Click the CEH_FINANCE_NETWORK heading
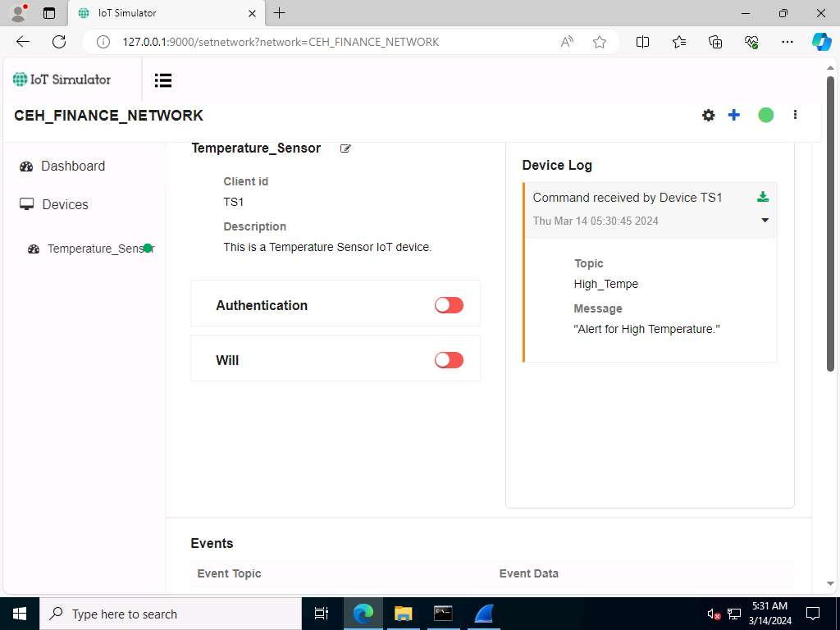840x630 pixels. point(109,116)
